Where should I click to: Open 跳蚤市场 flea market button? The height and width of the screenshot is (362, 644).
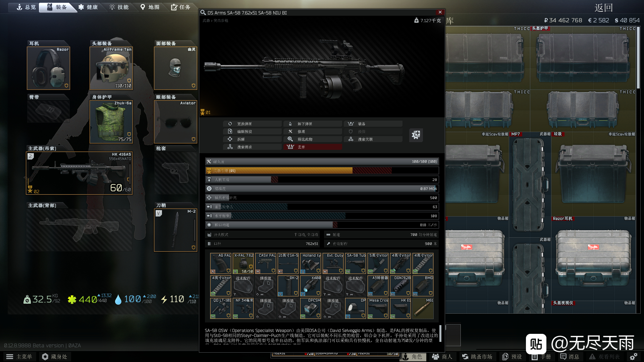click(477, 357)
